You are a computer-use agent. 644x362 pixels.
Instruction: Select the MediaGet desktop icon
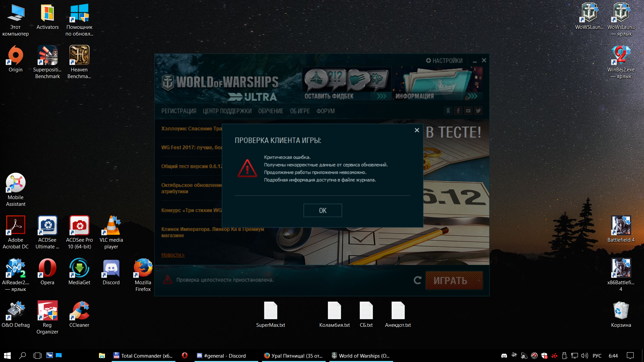pyautogui.click(x=79, y=272)
